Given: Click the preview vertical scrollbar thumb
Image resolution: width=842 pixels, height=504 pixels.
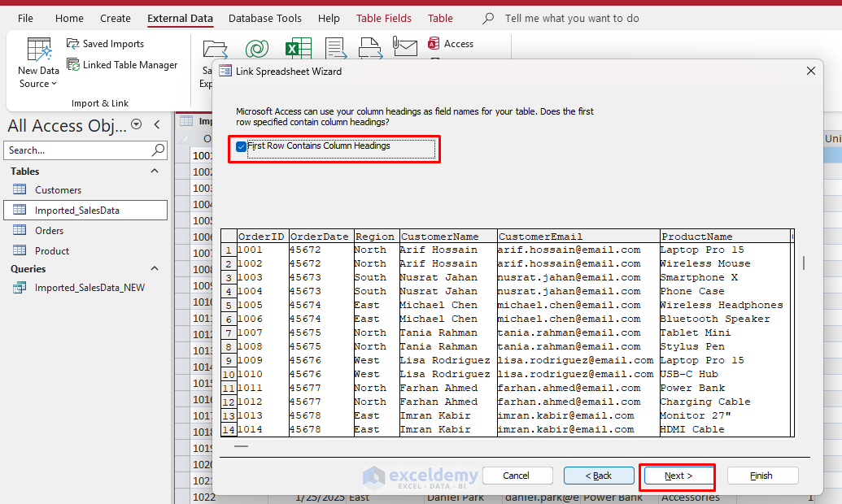Looking at the screenshot, I should click(x=803, y=263).
